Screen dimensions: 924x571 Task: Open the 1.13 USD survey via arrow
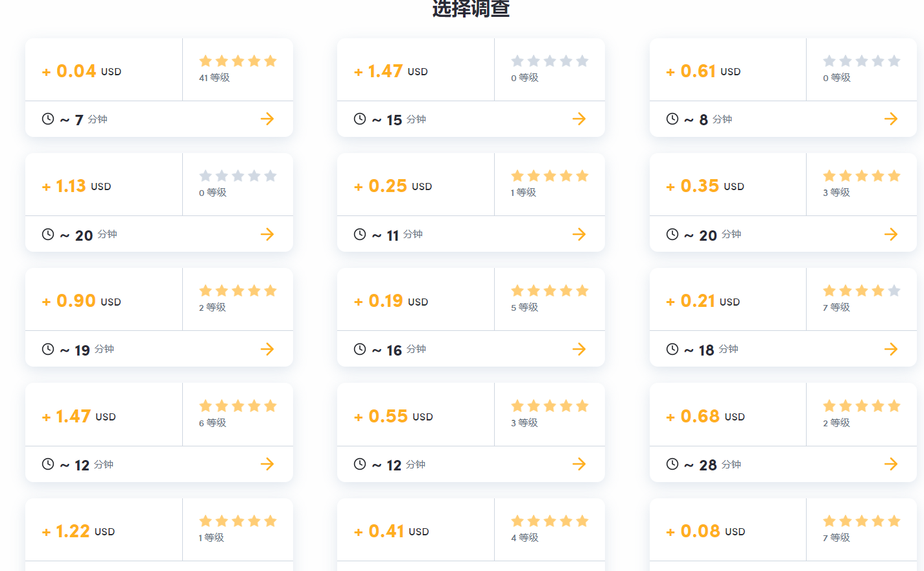click(x=267, y=234)
